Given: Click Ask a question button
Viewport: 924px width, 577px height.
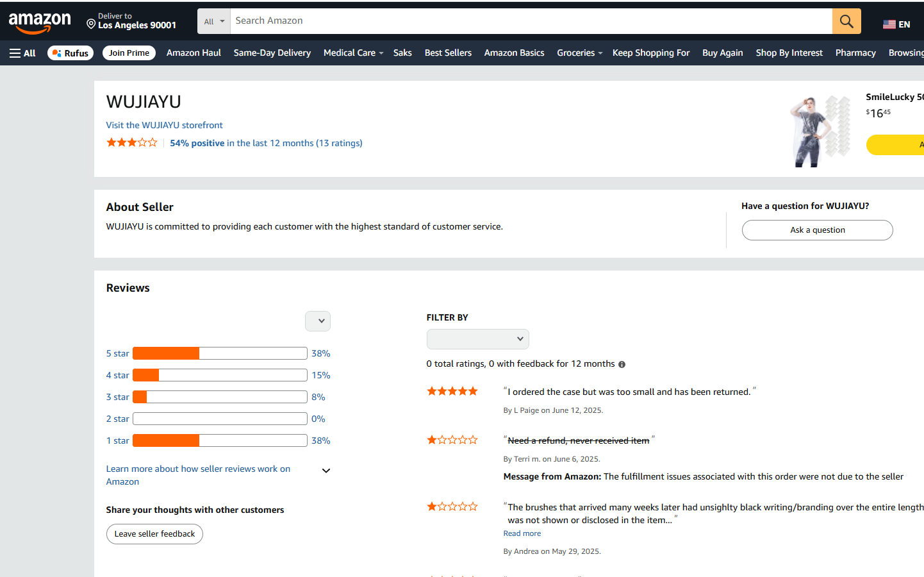Looking at the screenshot, I should (x=817, y=230).
